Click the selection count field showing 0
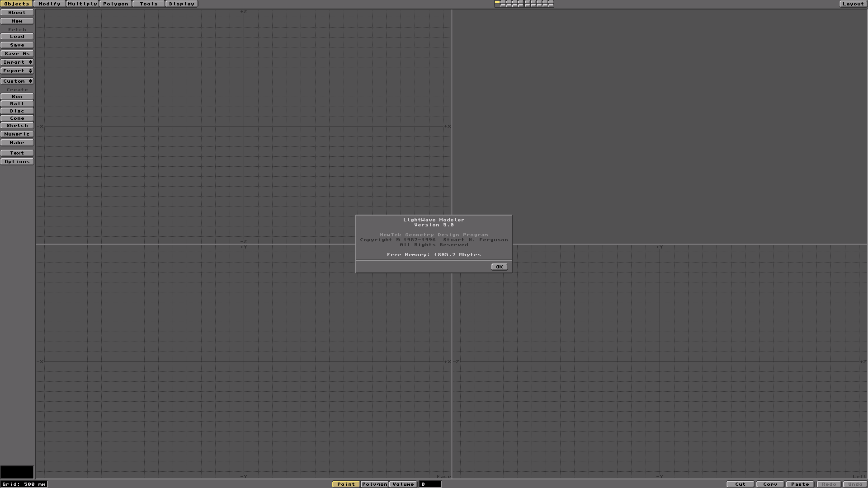The height and width of the screenshot is (488, 868). 430,483
